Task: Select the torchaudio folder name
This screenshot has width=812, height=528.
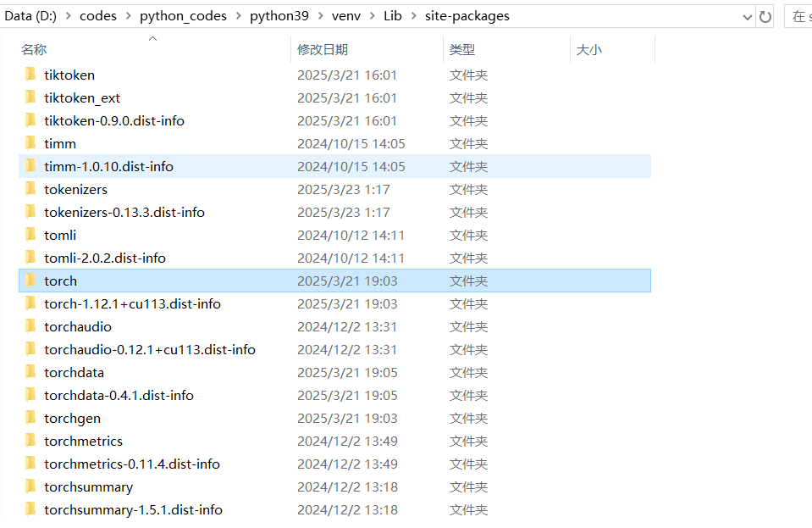Action: coord(78,327)
